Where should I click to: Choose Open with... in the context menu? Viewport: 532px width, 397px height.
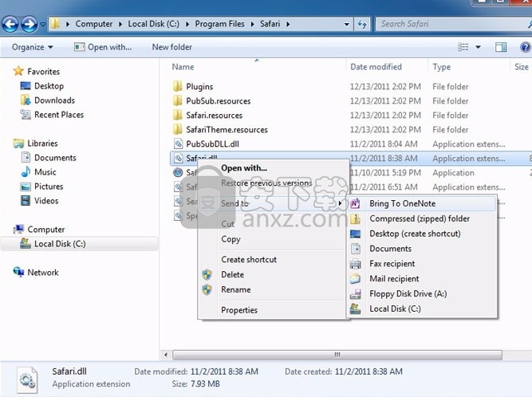click(x=244, y=168)
